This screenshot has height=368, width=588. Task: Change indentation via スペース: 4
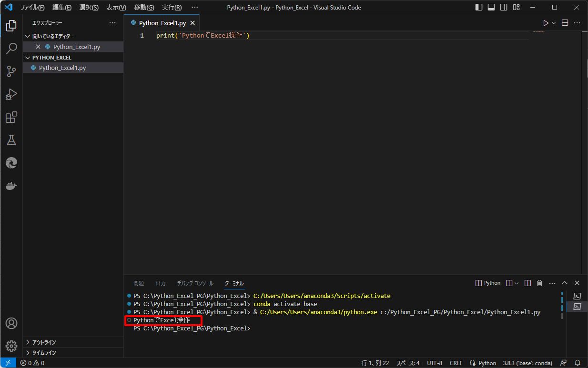click(x=408, y=363)
